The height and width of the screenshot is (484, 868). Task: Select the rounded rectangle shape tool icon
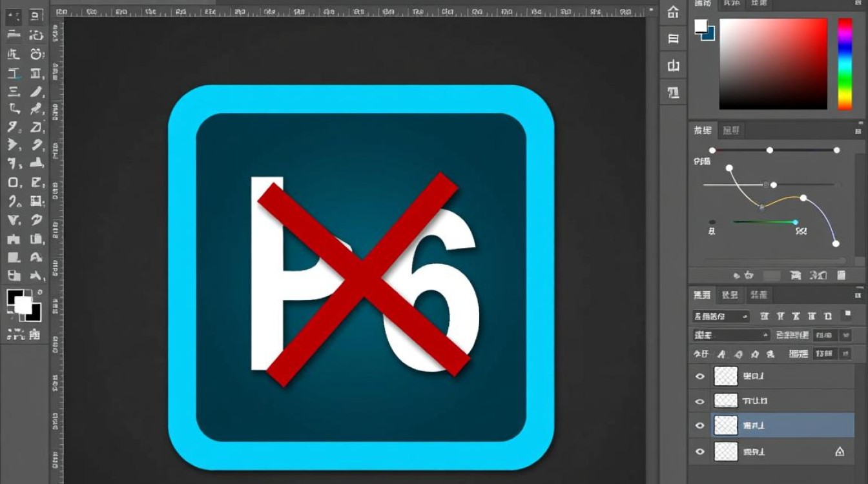pos(14,183)
